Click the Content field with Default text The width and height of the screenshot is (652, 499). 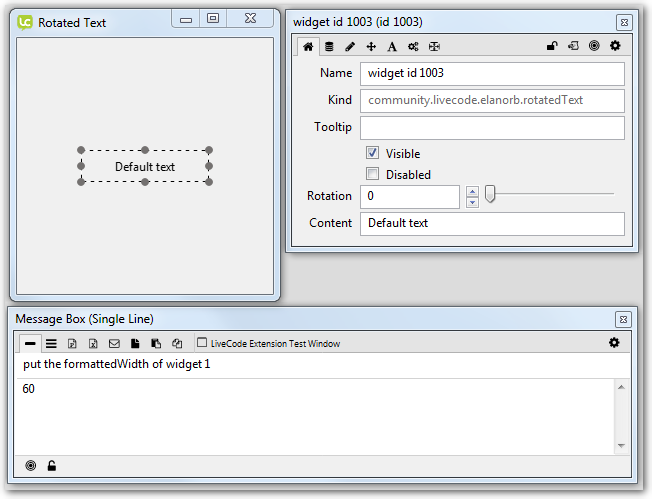(x=492, y=223)
